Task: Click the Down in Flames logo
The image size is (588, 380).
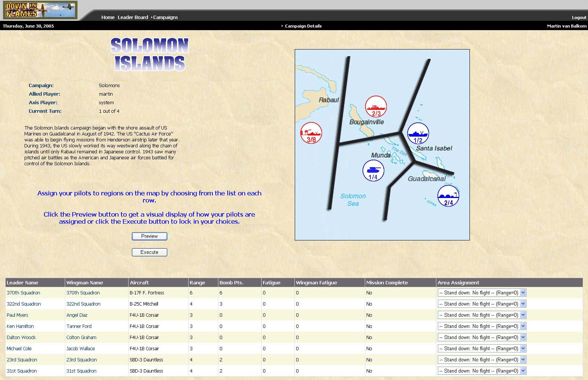Action: [x=40, y=10]
